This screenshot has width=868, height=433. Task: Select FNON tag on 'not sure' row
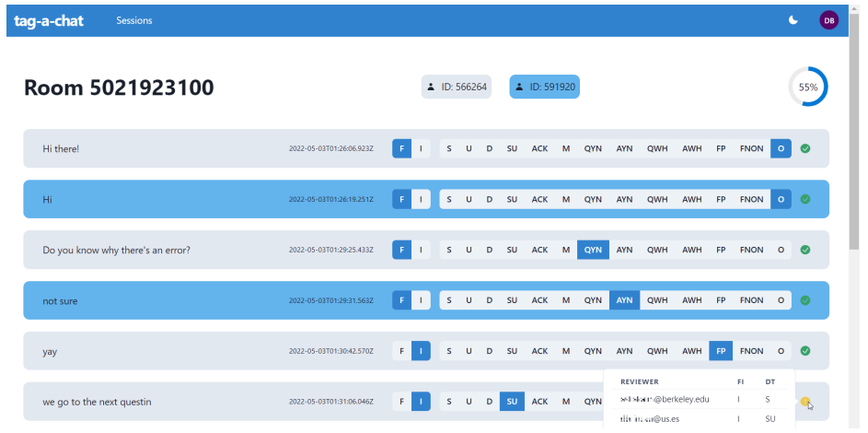(x=751, y=300)
